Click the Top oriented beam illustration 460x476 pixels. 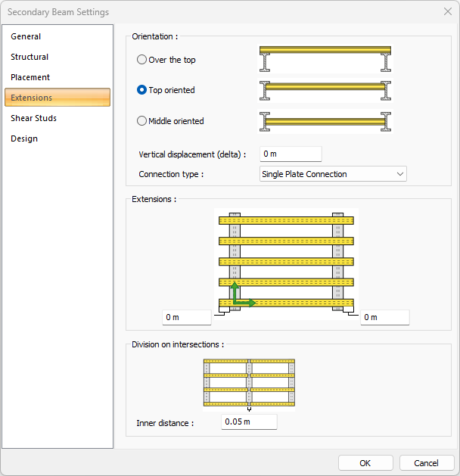[x=325, y=90]
